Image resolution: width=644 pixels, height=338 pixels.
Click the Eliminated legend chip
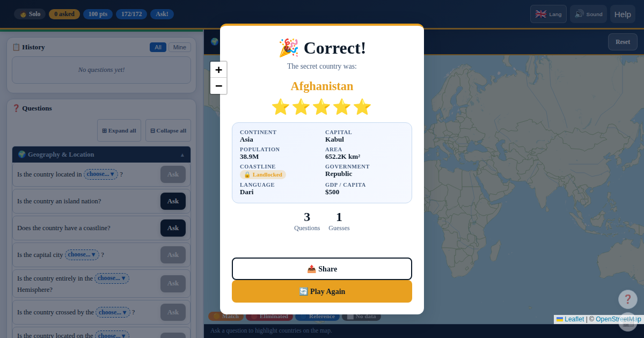pos(269,317)
